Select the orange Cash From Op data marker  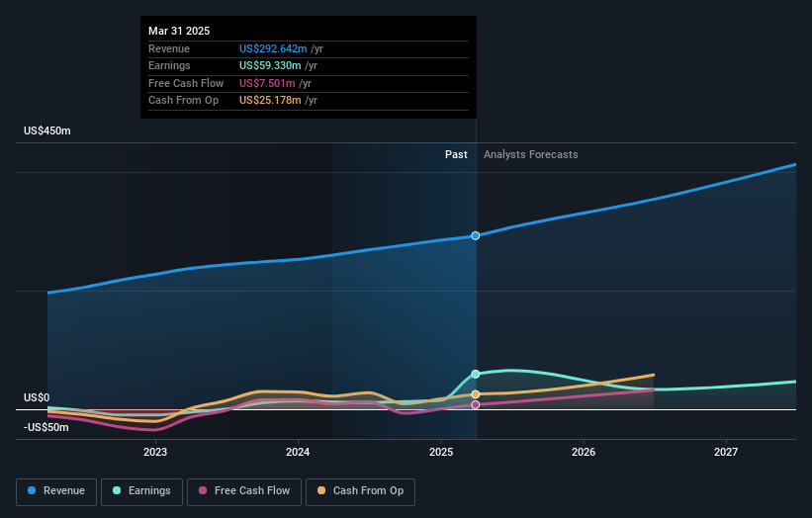click(476, 394)
